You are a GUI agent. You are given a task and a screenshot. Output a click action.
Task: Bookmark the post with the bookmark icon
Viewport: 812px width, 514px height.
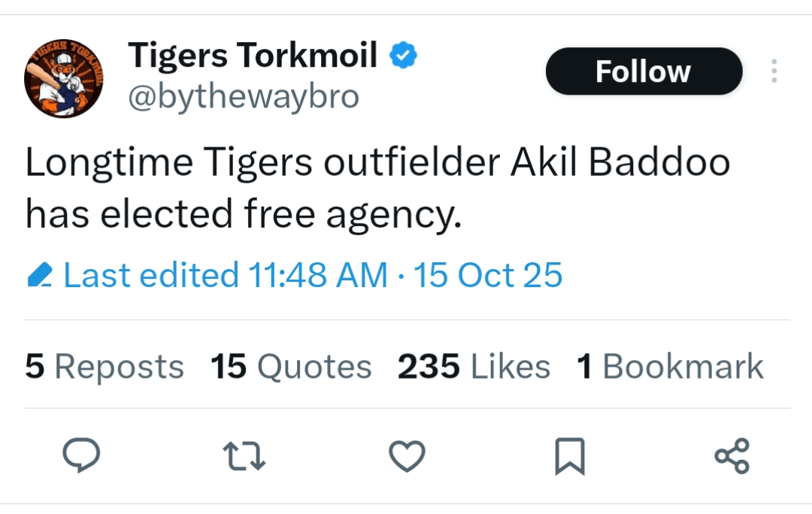click(569, 454)
